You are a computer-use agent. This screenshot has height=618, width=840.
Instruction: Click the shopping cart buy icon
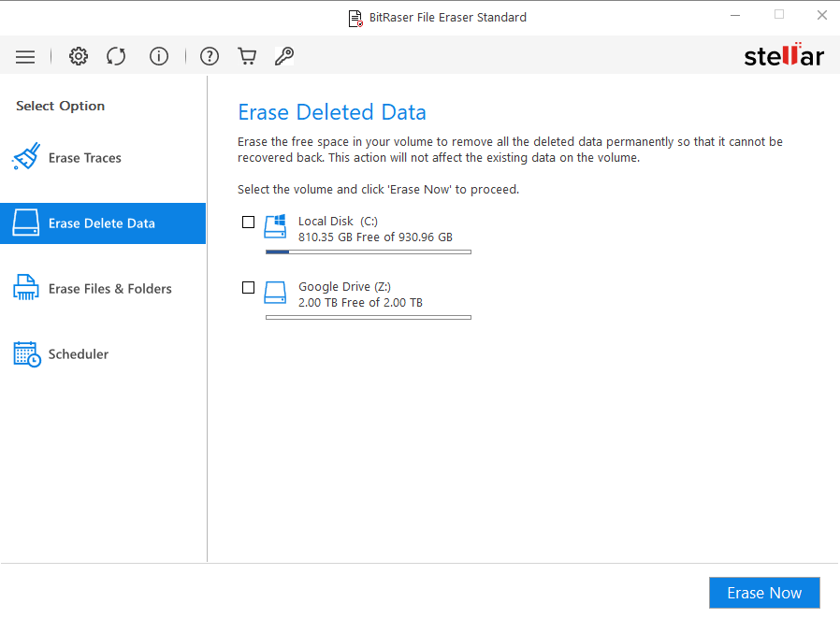pos(247,56)
